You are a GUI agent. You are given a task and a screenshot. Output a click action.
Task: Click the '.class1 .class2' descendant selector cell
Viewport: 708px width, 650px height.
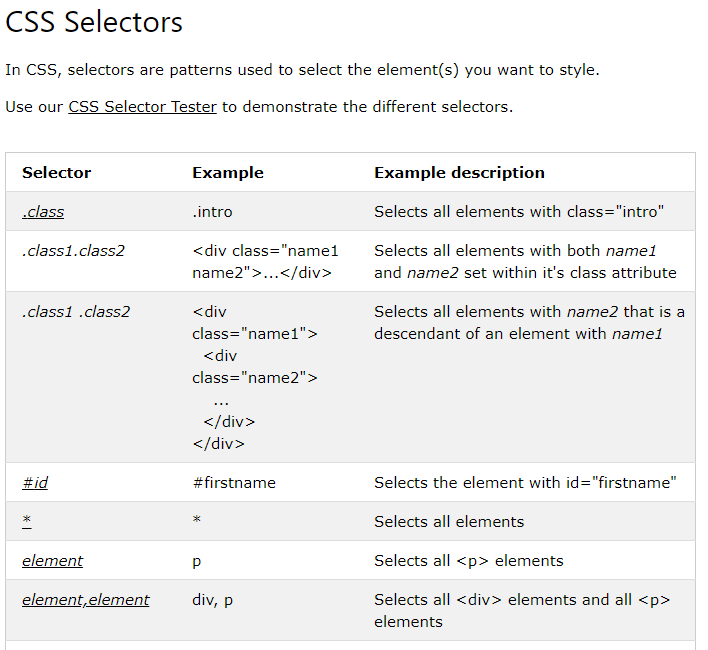(x=76, y=312)
